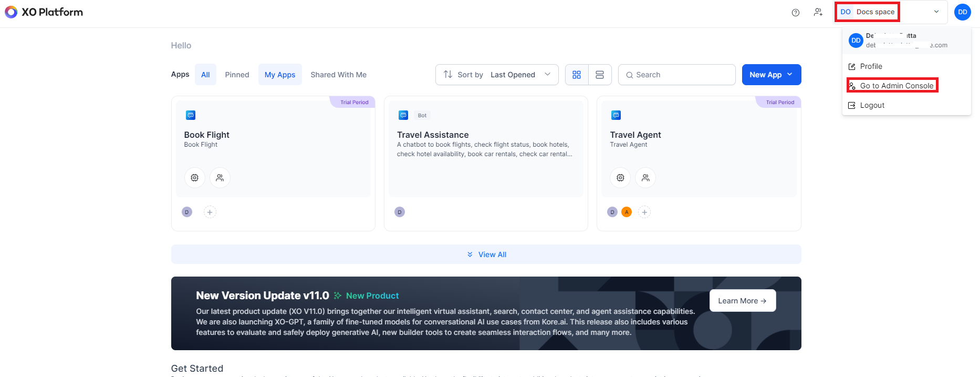Open Travel Agent settings icon
The image size is (980, 377).
620,178
